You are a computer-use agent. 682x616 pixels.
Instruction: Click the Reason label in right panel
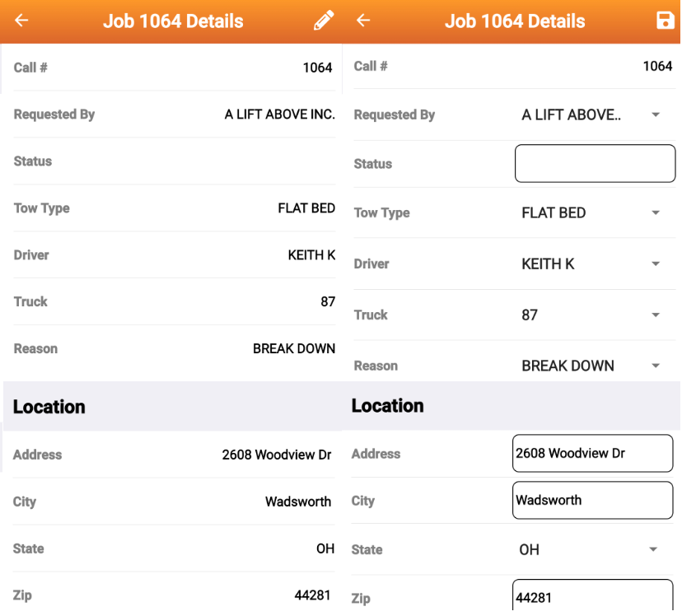(376, 366)
